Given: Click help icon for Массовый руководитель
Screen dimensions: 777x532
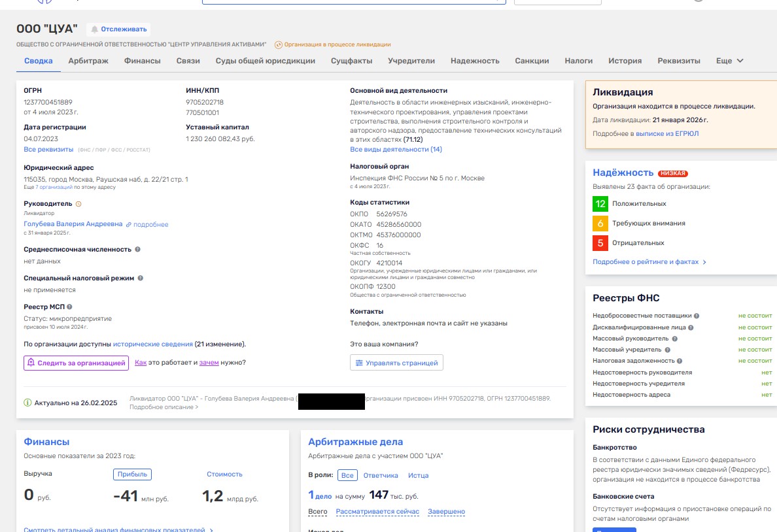Looking at the screenshot, I should (x=674, y=339).
